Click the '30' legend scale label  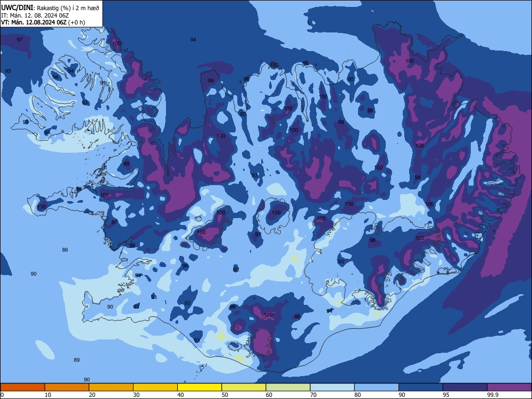click(x=136, y=395)
